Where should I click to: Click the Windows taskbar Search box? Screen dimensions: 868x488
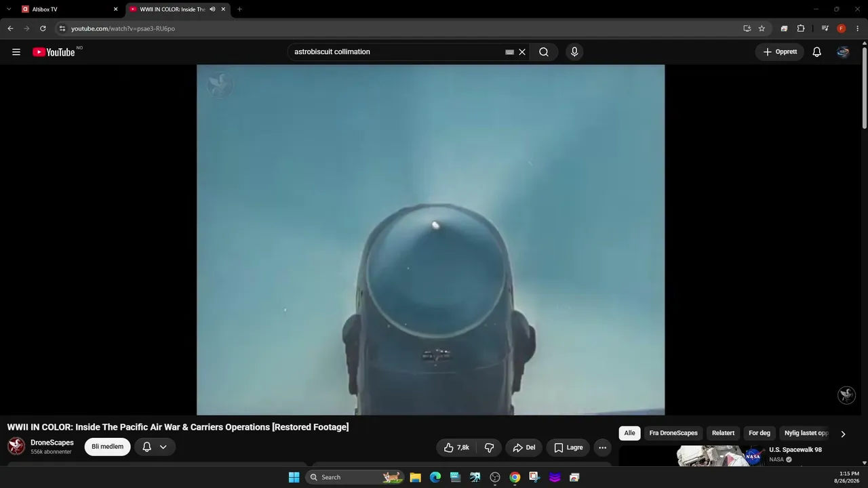pos(355,477)
